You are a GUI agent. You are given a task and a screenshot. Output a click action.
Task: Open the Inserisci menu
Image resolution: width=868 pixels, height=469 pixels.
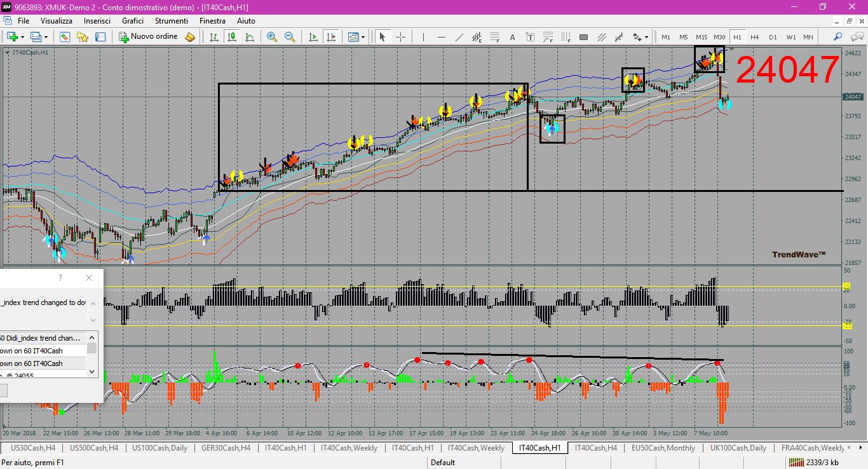97,21
